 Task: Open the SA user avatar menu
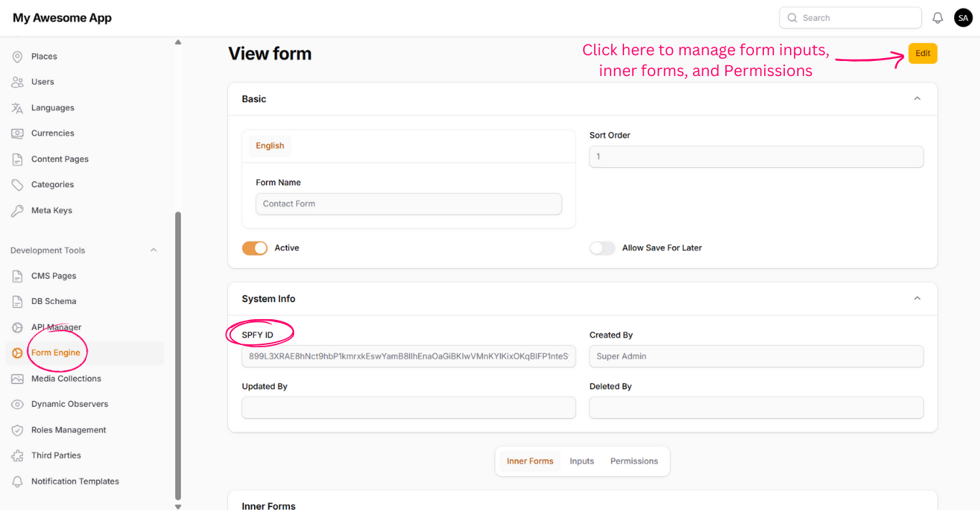point(963,18)
